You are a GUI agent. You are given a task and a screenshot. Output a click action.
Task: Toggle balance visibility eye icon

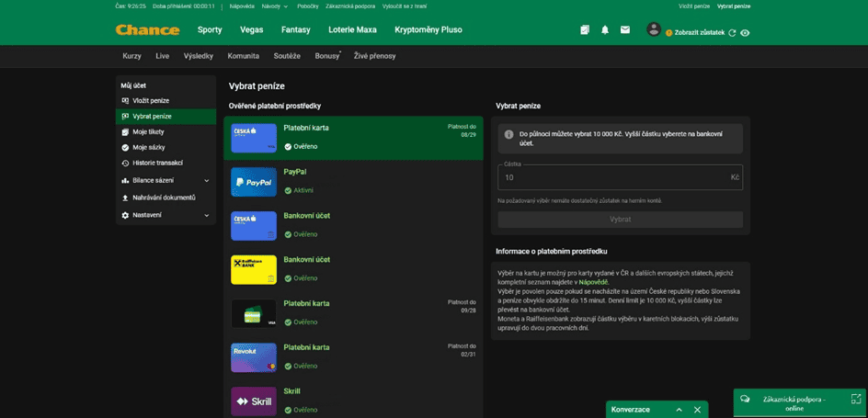[745, 33]
